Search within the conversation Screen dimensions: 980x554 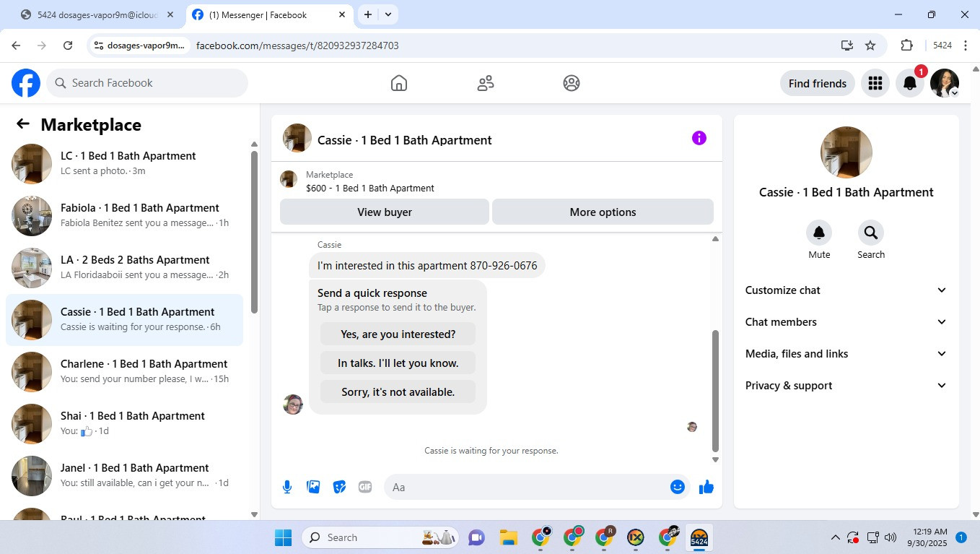tap(871, 233)
